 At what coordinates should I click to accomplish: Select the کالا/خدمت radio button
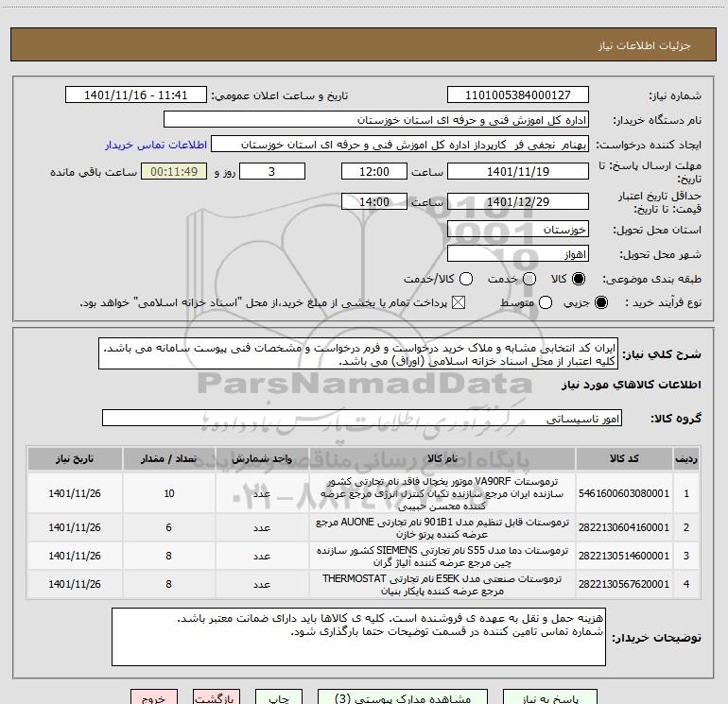(x=466, y=279)
